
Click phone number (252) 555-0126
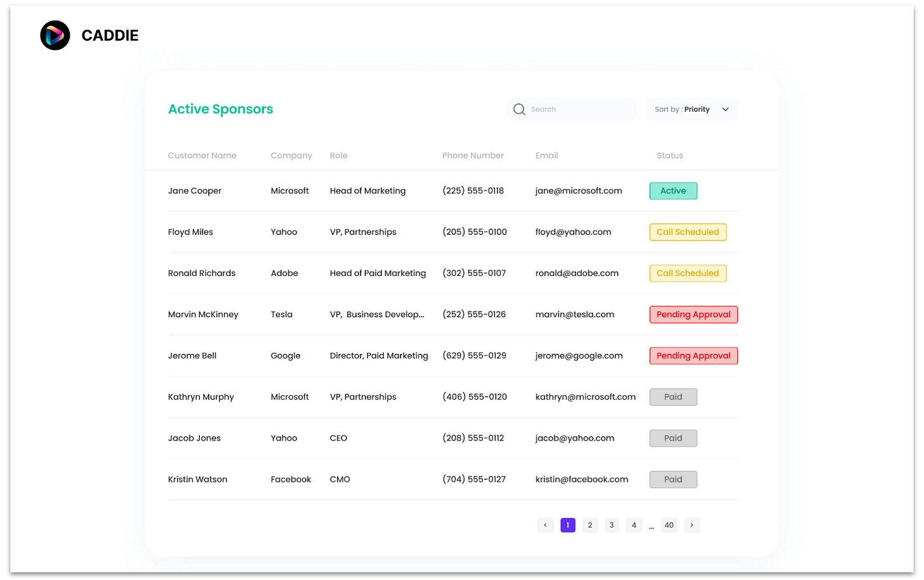coord(474,315)
